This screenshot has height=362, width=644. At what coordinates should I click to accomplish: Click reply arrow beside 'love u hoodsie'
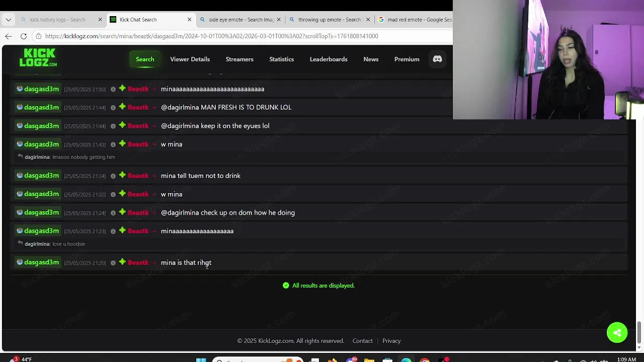coord(20,243)
